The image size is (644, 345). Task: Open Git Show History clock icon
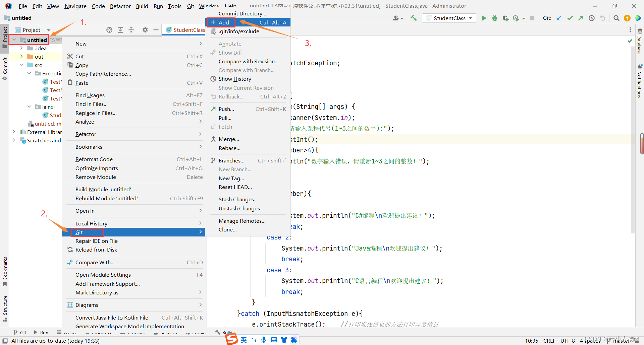click(592, 18)
